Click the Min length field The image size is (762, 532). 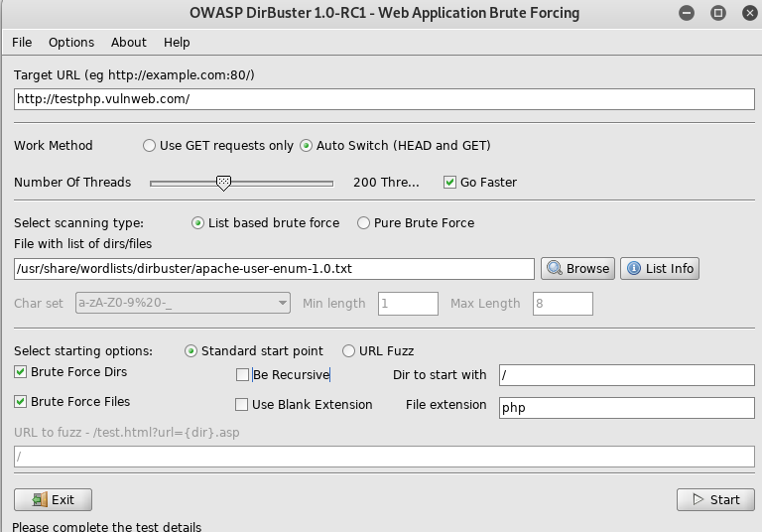tap(408, 304)
